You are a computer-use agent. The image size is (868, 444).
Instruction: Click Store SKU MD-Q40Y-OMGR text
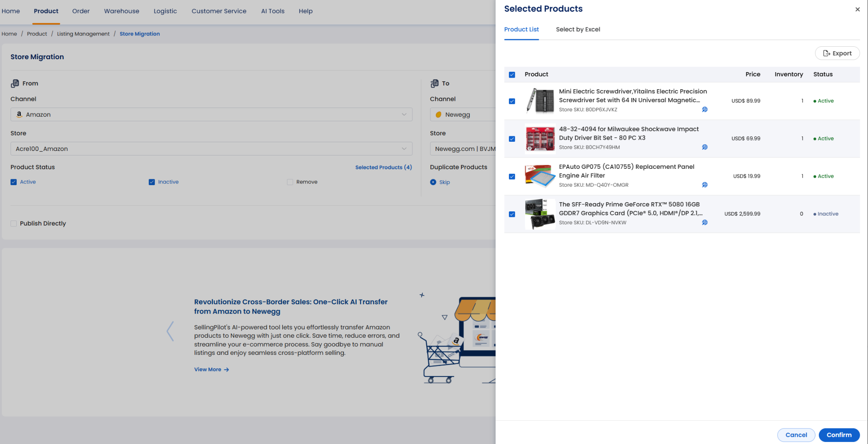(x=594, y=185)
